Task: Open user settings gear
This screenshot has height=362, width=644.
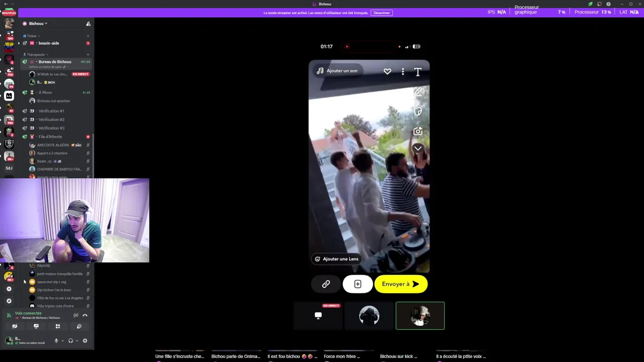Action: coord(85,341)
